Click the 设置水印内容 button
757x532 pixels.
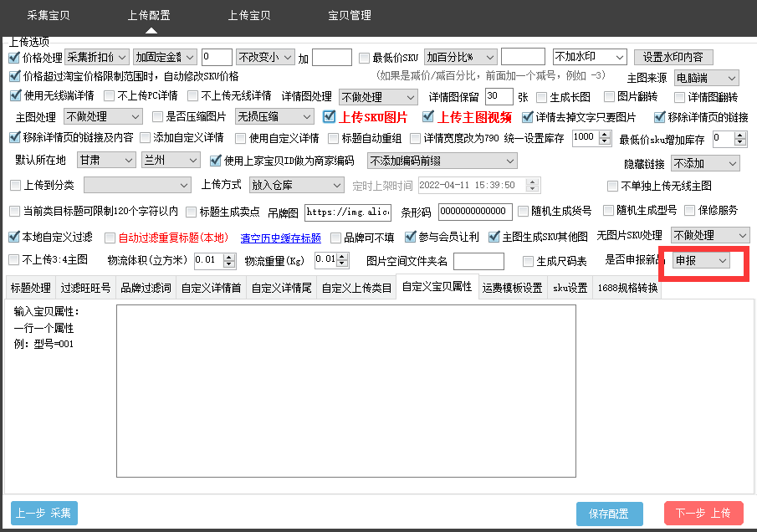(x=673, y=57)
